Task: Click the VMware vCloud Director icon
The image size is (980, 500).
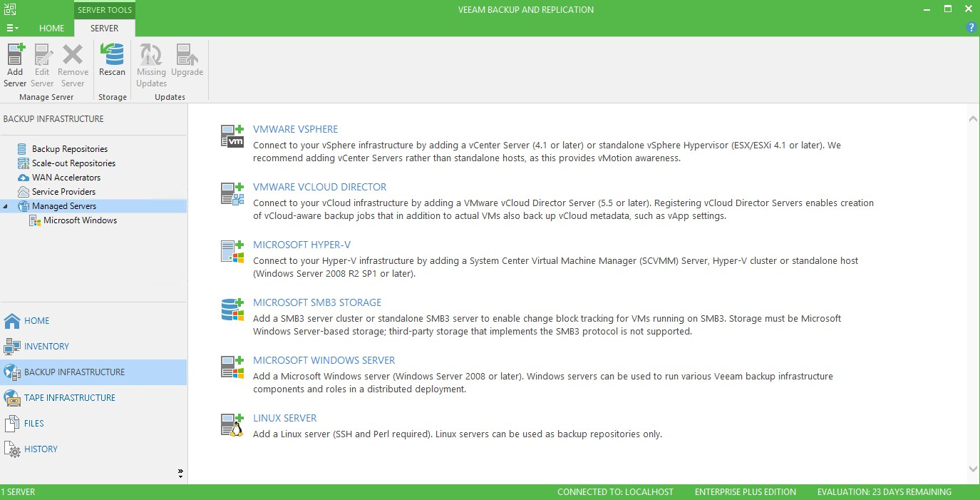Action: coord(232,194)
